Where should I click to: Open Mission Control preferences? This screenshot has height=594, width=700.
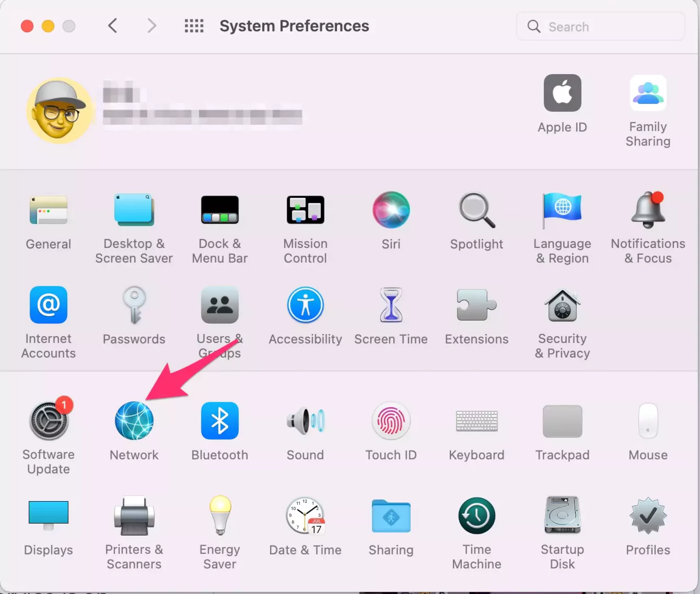[305, 210]
